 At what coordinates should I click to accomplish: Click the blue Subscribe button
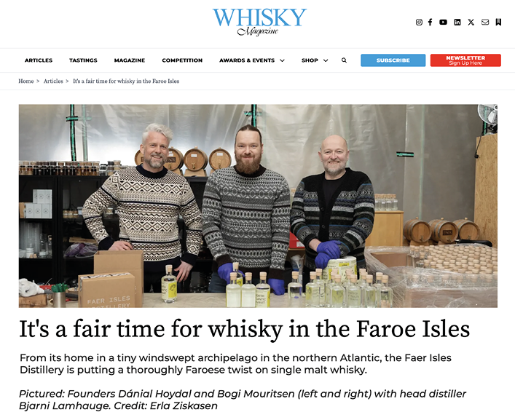pos(393,60)
